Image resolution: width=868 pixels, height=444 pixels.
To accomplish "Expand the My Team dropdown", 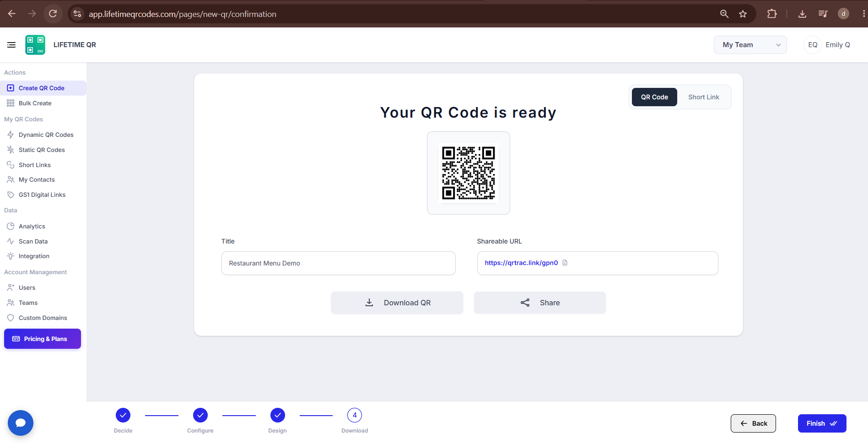I will click(x=750, y=45).
